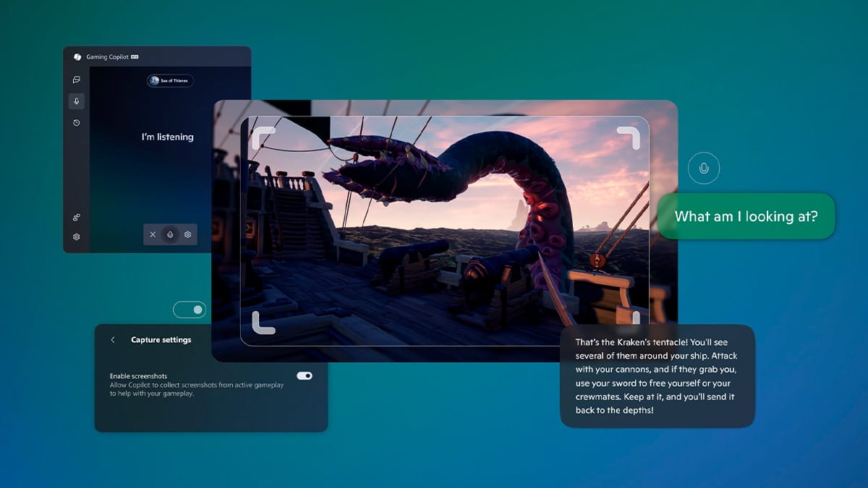Screen dimensions: 868x488
Task: Open voice settings gear in control bar
Action: point(187,234)
